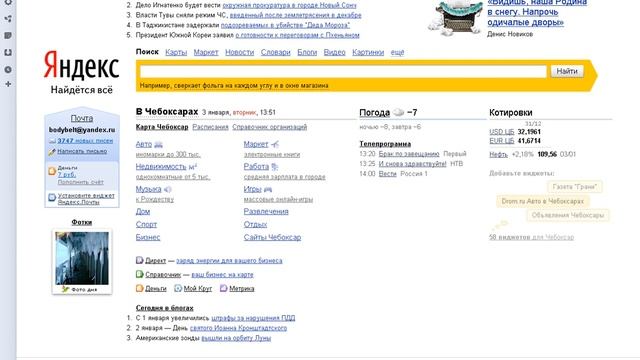
Task: Open the Телепрограмма link
Action: 385,144
